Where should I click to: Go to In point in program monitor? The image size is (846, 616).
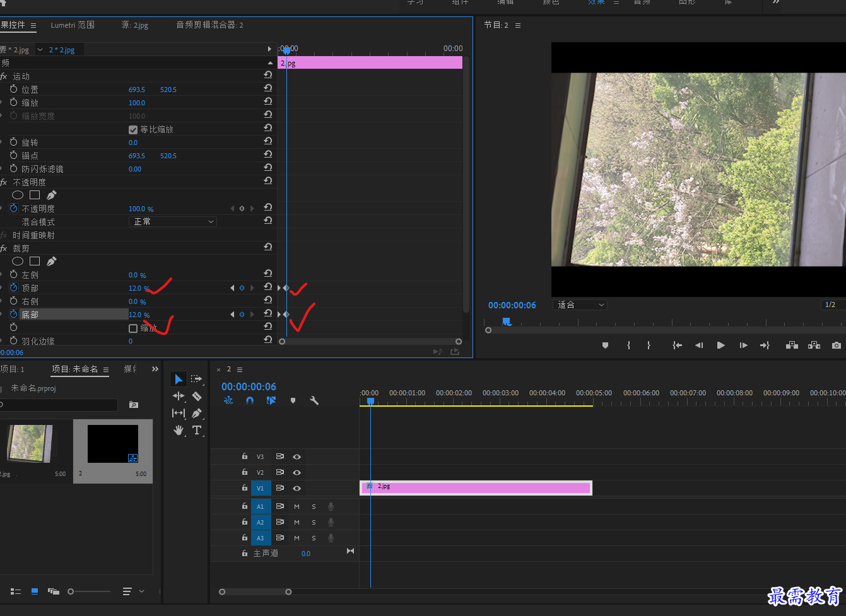click(677, 345)
